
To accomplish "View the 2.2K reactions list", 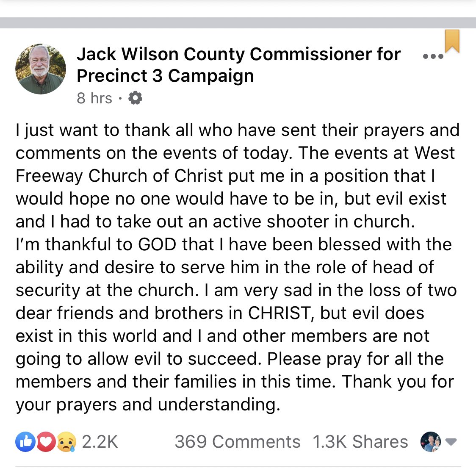I will click(100, 441).
